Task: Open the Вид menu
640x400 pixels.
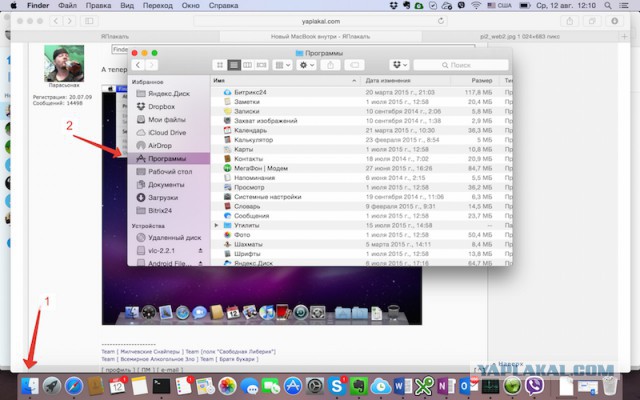Action: (x=127, y=6)
